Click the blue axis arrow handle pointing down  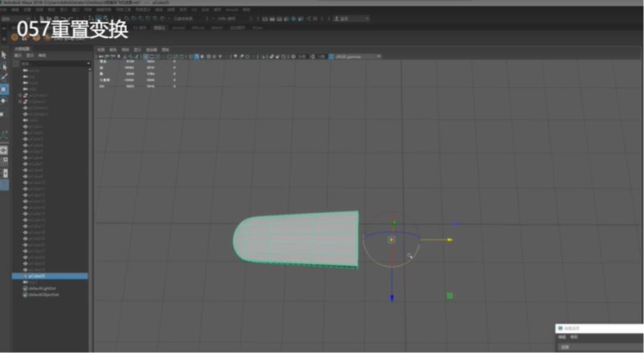tap(392, 298)
